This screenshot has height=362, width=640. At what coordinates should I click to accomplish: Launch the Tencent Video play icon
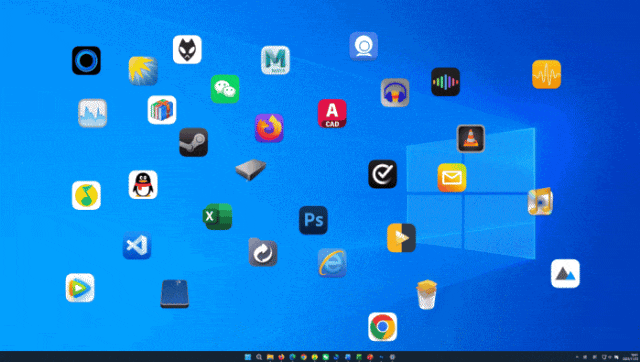[x=80, y=288]
